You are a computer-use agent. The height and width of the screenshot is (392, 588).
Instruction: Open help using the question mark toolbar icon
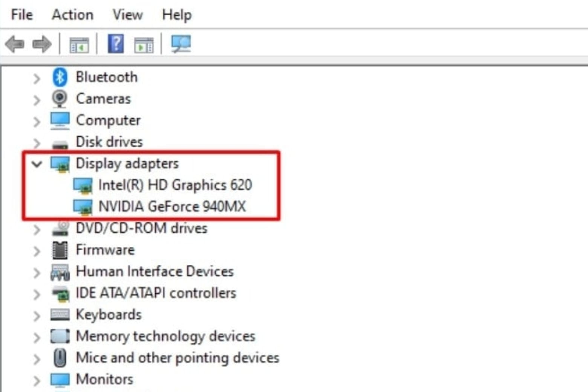pos(115,44)
